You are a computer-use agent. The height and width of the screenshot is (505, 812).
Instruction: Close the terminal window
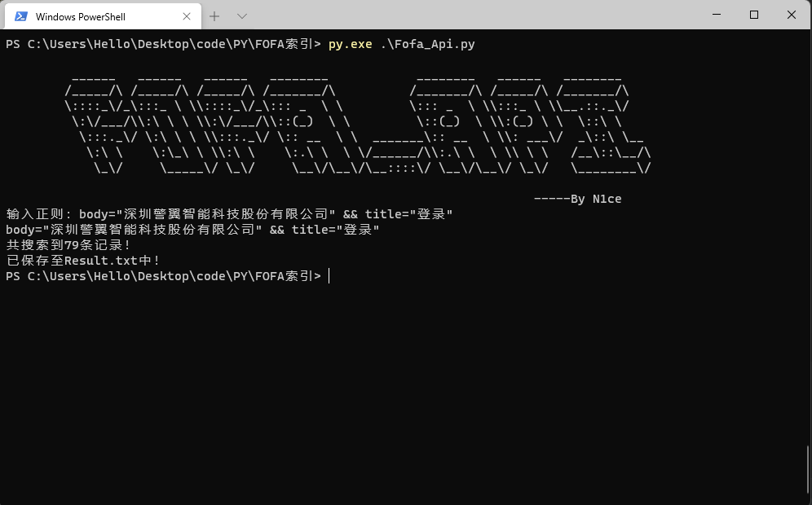pyautogui.click(x=792, y=15)
